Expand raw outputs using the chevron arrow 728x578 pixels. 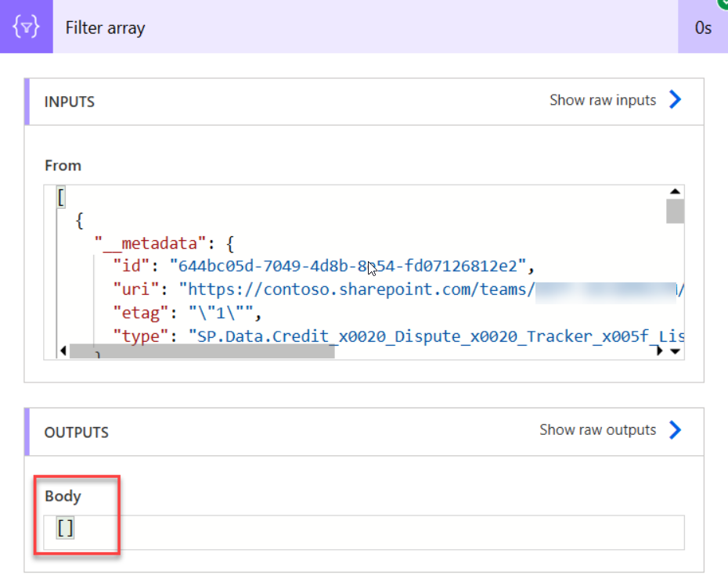click(676, 430)
